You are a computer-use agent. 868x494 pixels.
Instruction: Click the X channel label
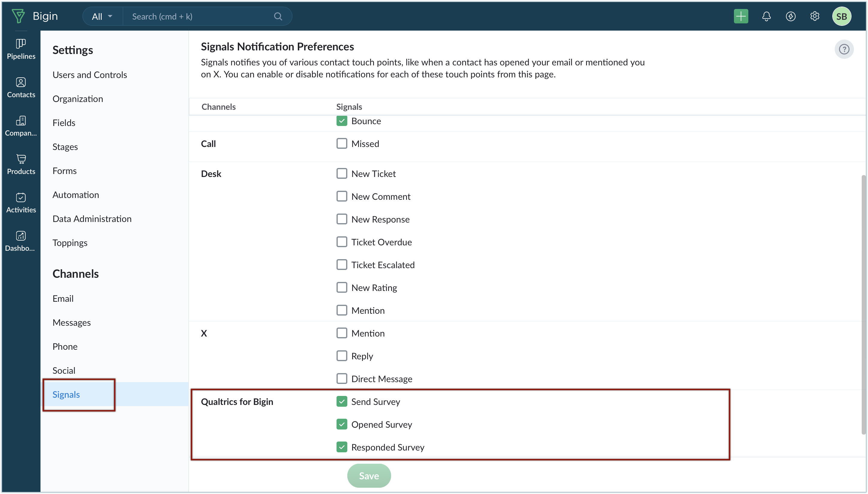pyautogui.click(x=204, y=333)
